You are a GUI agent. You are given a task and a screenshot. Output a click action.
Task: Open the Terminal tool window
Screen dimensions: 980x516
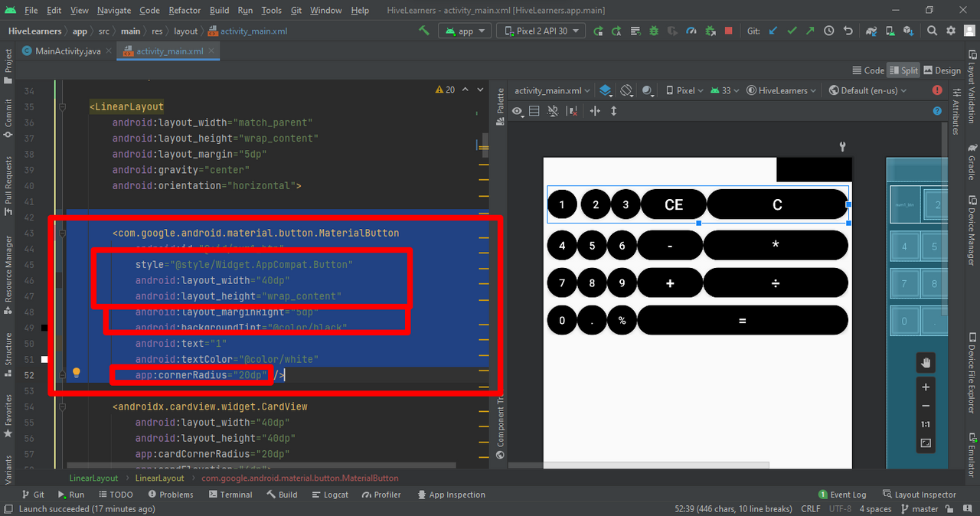[230, 495]
